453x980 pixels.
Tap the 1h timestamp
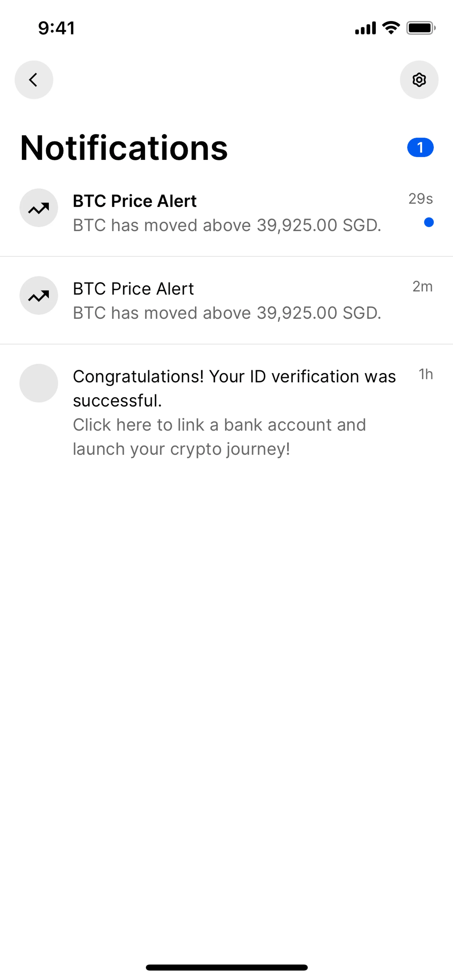[x=426, y=374]
